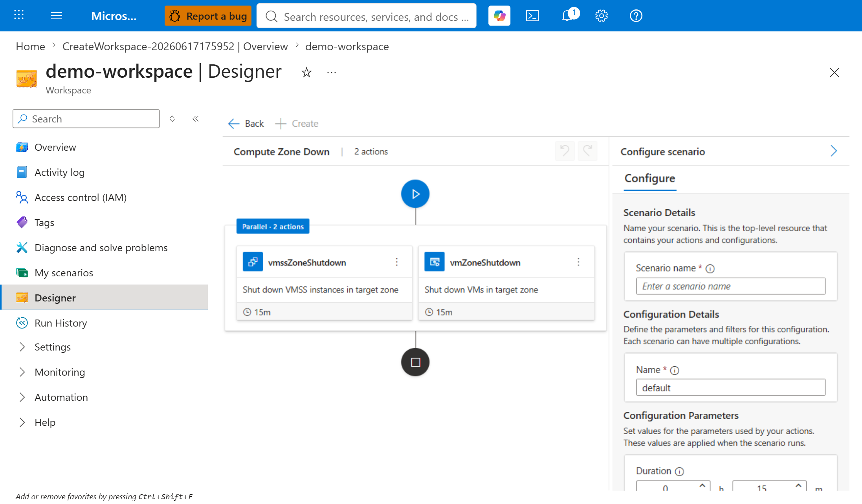Image resolution: width=862 pixels, height=504 pixels.
Task: Increase Duration hours with up arrow
Action: coord(702,485)
